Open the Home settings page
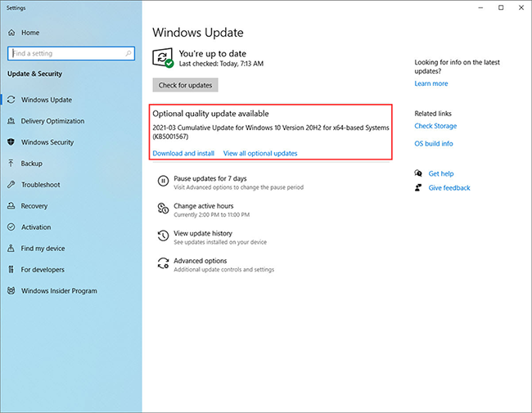 [30, 33]
